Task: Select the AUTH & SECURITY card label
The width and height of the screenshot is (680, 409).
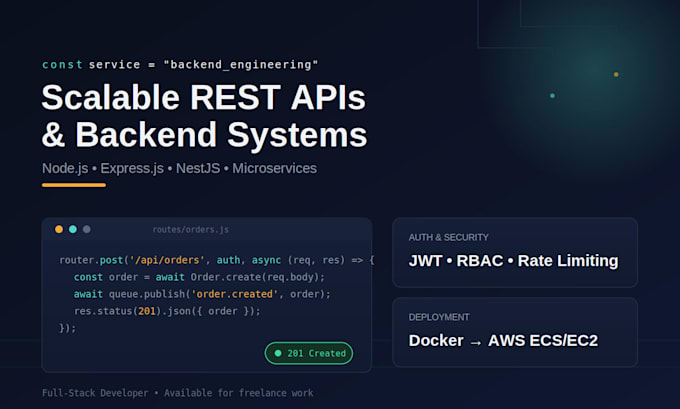Action: click(448, 237)
